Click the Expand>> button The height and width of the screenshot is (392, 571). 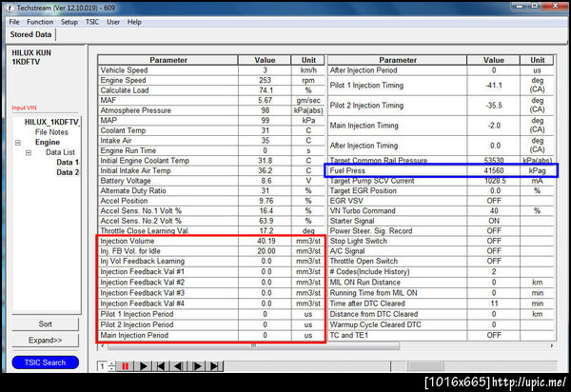point(45,340)
